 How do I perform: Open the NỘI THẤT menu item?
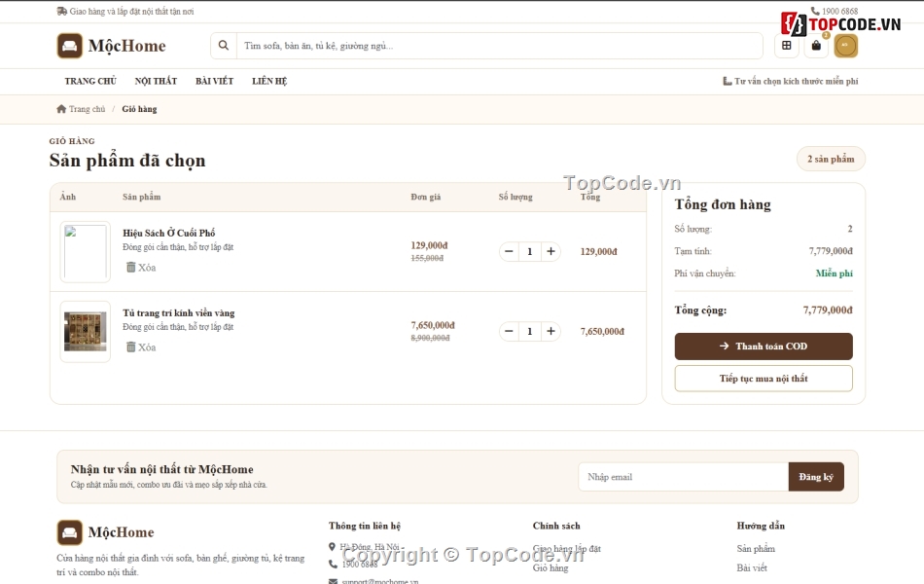point(156,81)
